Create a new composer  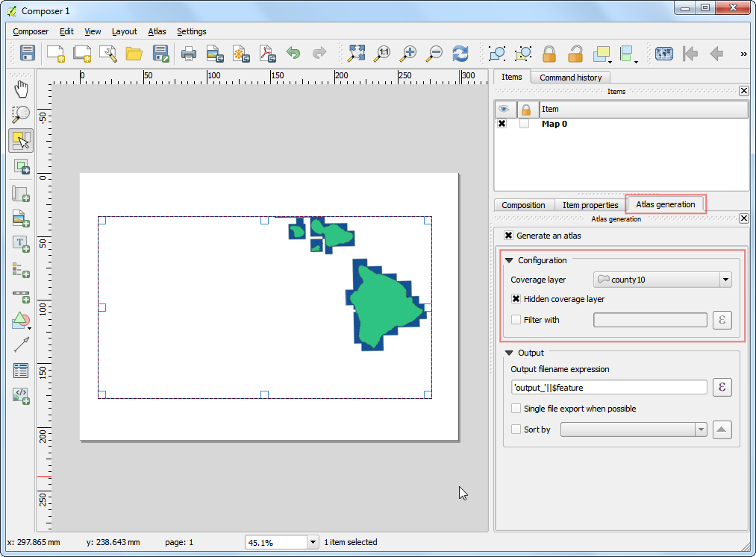55,53
